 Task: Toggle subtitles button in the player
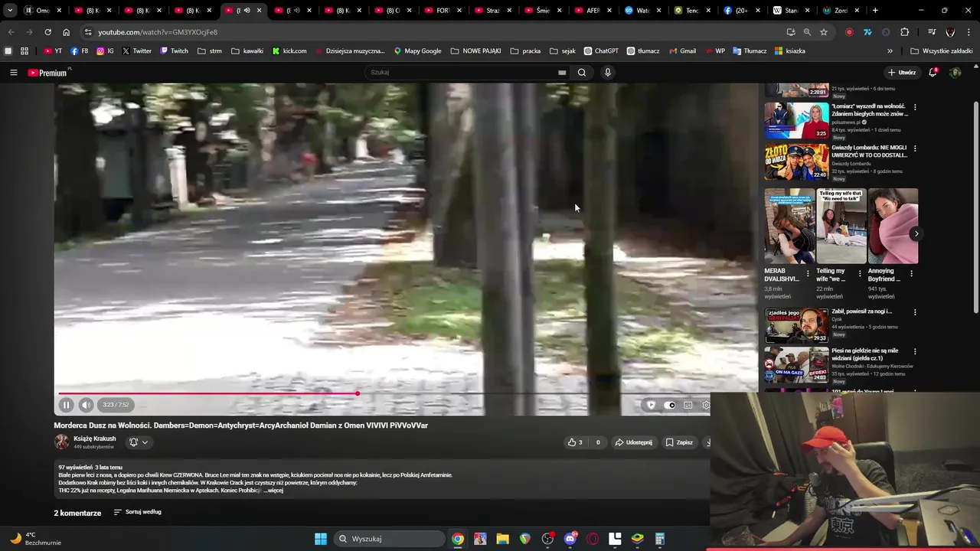click(688, 405)
